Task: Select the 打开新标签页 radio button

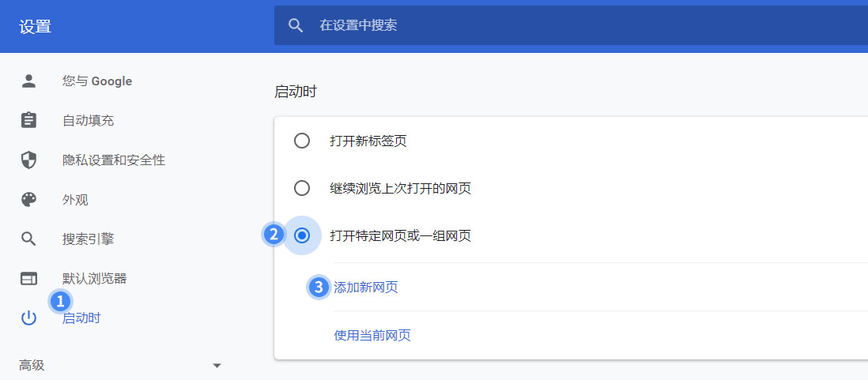Action: pos(302,141)
